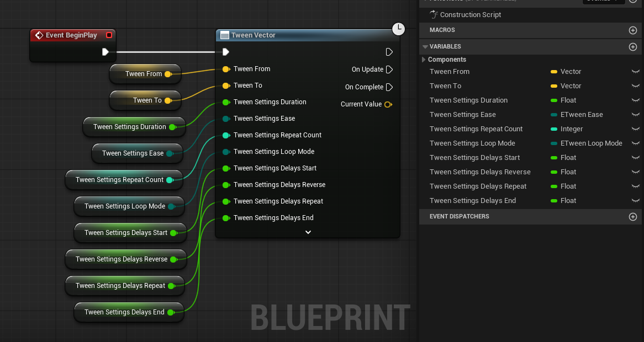Viewport: 644px width, 342px height.
Task: Click the On Update execution pin
Action: click(x=389, y=70)
